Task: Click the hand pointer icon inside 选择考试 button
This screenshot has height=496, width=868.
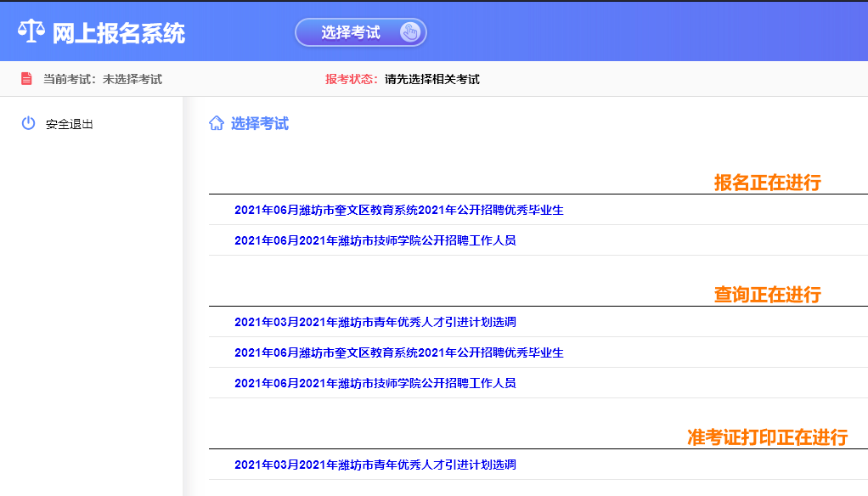Action: pyautogui.click(x=409, y=32)
